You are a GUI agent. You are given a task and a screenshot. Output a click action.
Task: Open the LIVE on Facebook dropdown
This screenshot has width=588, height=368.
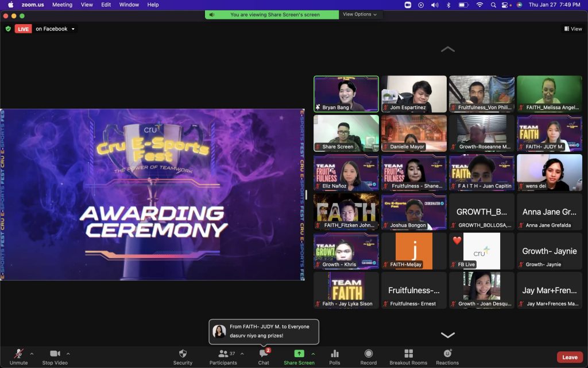pos(73,29)
